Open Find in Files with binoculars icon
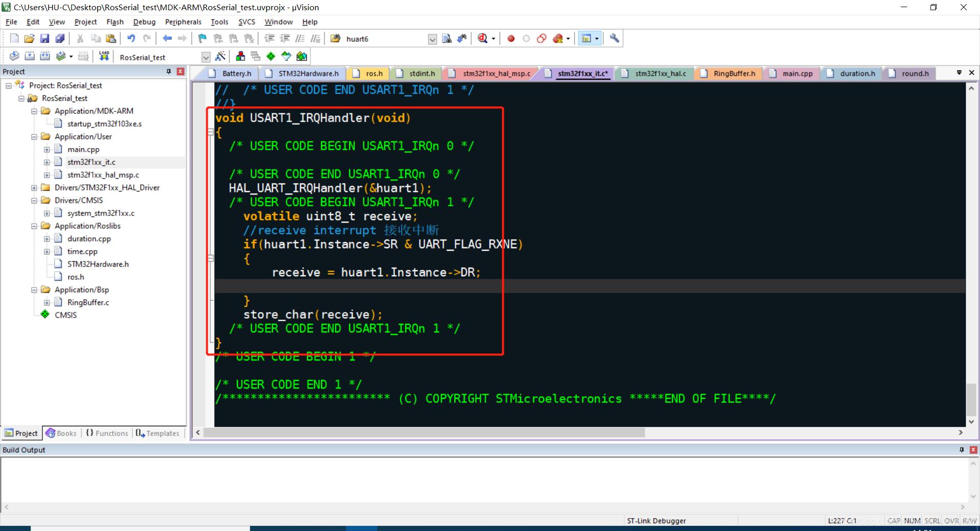Screen dimensions: 980x531 click(335, 38)
